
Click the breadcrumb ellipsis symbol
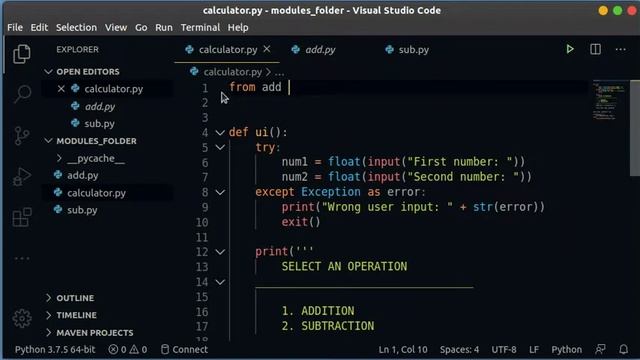tap(279, 73)
